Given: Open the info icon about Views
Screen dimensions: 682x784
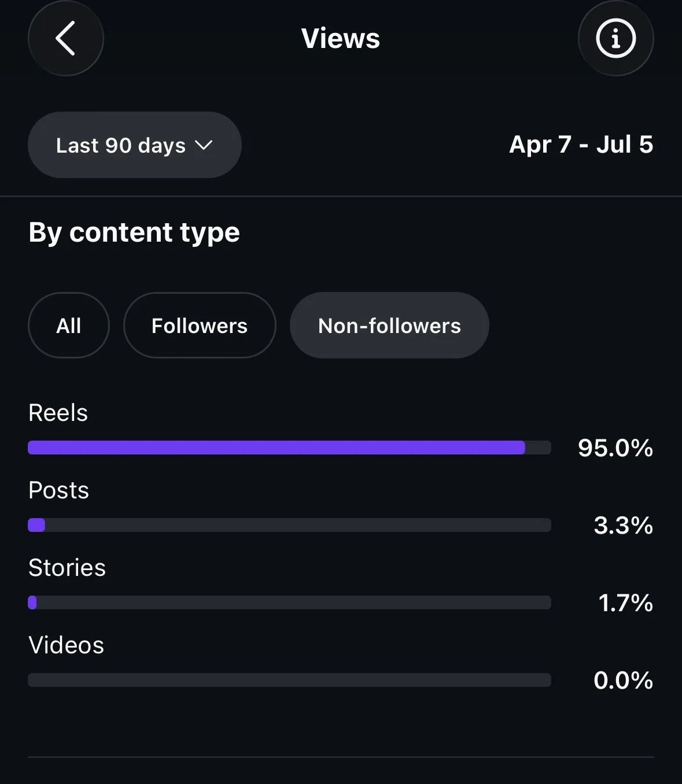Looking at the screenshot, I should (615, 38).
